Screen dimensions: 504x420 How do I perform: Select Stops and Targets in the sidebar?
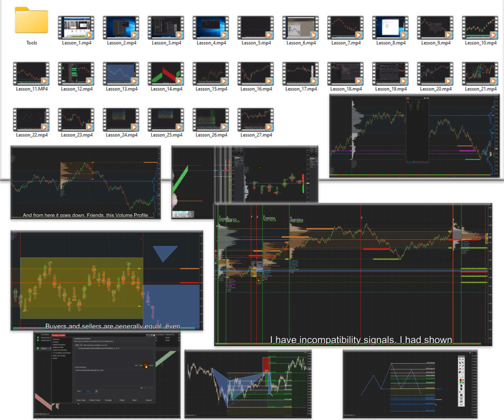click(x=60, y=355)
